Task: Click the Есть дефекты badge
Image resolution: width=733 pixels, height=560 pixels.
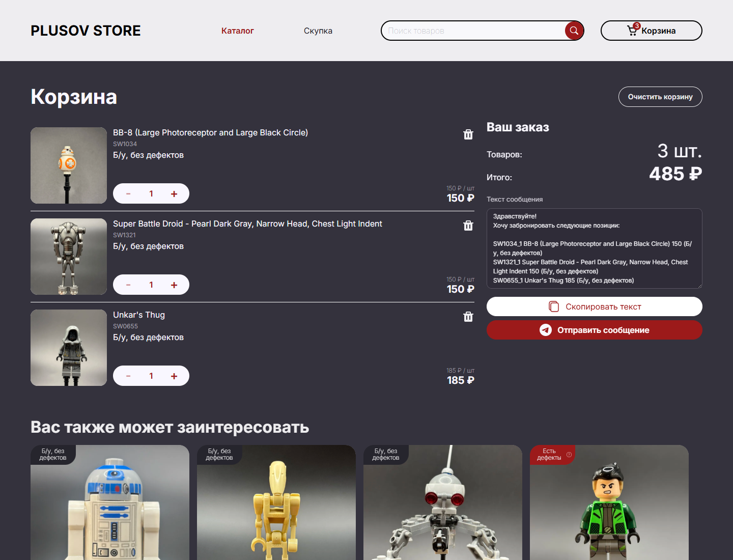Action: [552, 455]
